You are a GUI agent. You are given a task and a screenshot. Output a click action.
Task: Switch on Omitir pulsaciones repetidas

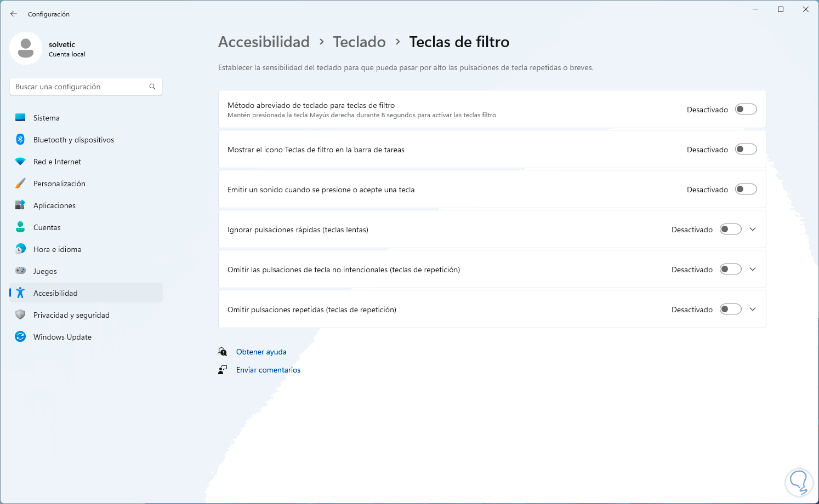tap(730, 310)
